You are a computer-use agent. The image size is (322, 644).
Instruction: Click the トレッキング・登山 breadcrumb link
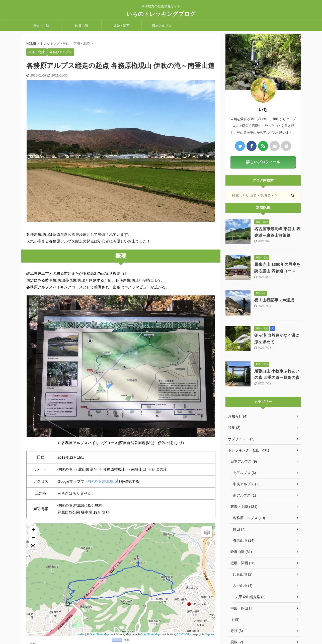point(55,44)
